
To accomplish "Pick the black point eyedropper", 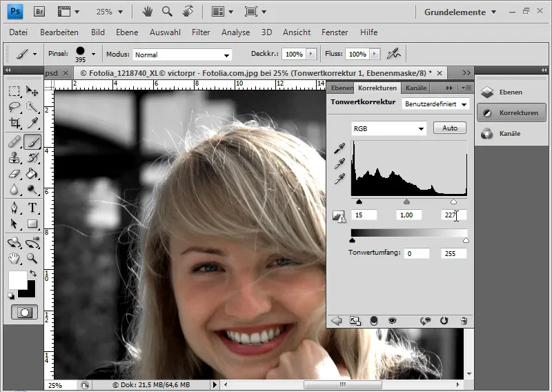I will point(339,148).
